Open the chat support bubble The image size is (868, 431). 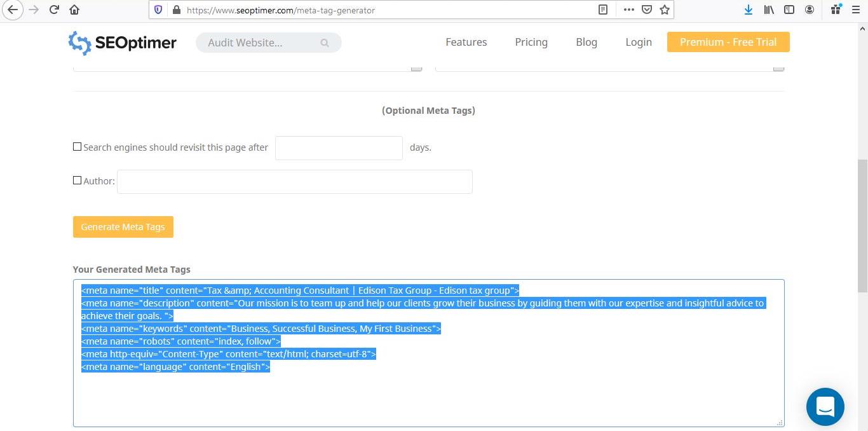(x=825, y=406)
